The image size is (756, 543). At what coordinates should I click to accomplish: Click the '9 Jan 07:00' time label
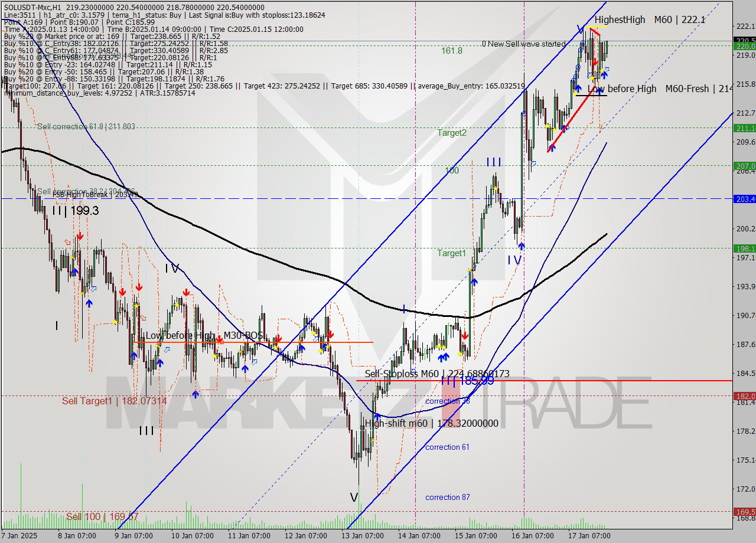point(133,536)
